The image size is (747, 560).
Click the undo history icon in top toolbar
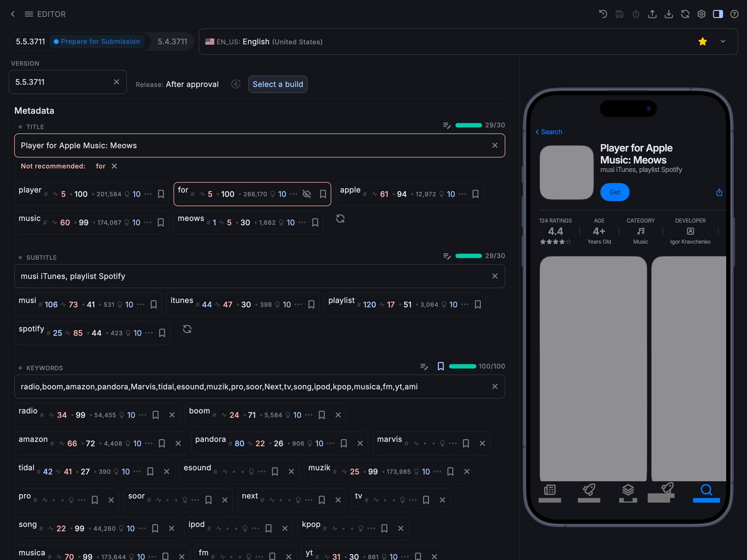[603, 14]
